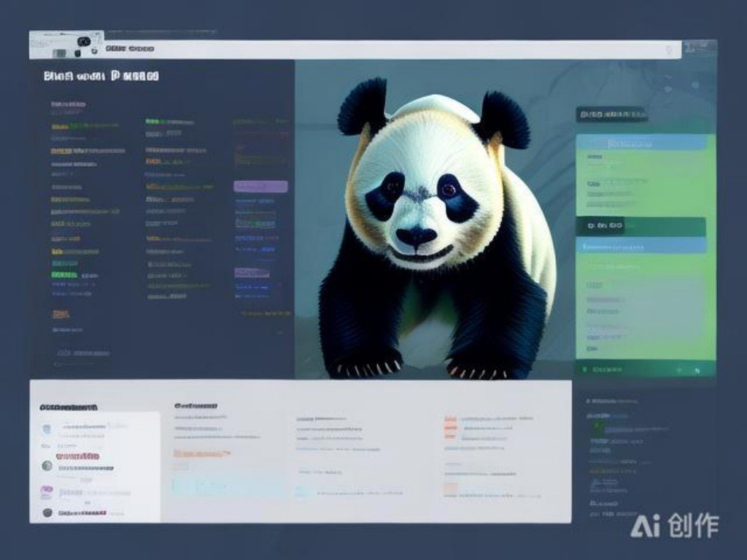Click the purple highlighted button in dark left panel

pos(260,187)
